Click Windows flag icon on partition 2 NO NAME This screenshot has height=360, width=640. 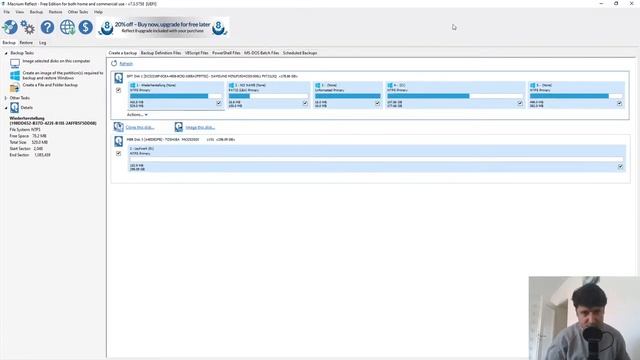(231, 85)
